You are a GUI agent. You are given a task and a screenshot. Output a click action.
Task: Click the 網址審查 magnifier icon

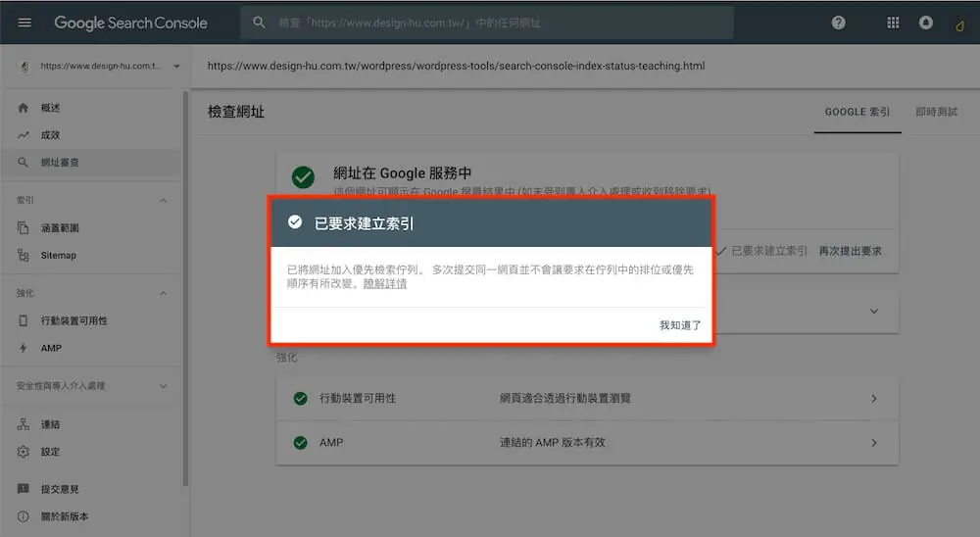click(x=24, y=163)
